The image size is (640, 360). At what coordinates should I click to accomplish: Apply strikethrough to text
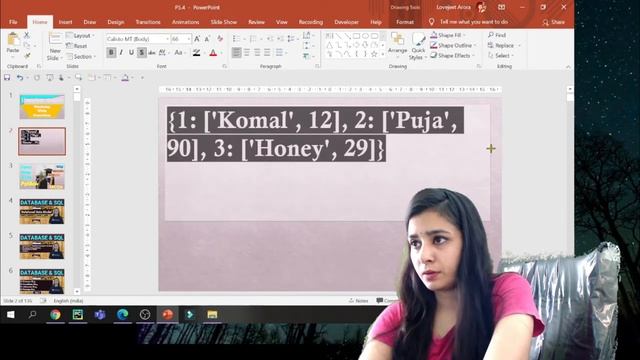152,53
